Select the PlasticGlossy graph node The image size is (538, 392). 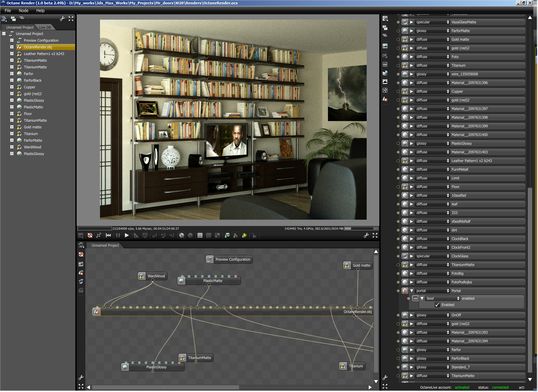(x=153, y=367)
